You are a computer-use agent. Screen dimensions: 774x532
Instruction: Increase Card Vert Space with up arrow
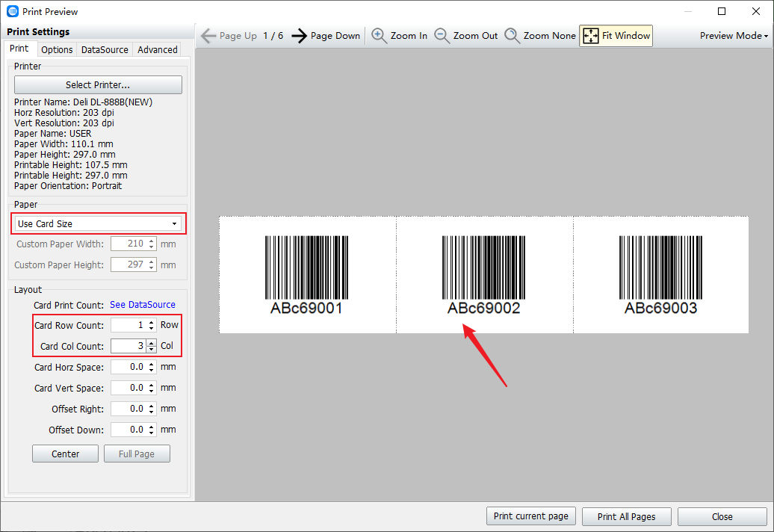point(152,385)
